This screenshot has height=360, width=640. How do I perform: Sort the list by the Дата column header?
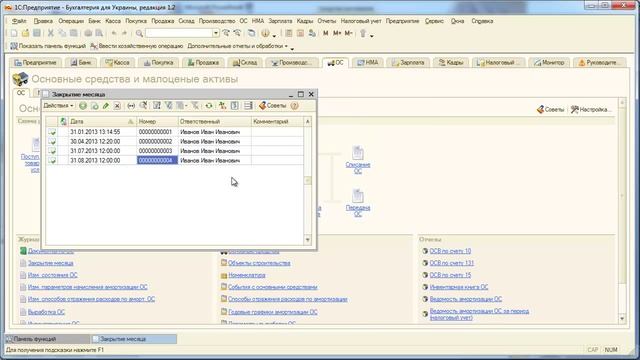pos(102,122)
